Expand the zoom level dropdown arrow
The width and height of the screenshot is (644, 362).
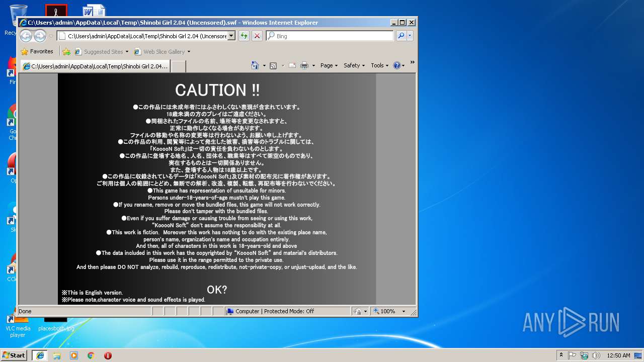pos(404,311)
